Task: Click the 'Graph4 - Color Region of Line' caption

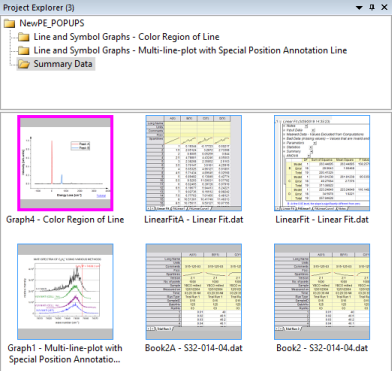Action: (x=65, y=220)
